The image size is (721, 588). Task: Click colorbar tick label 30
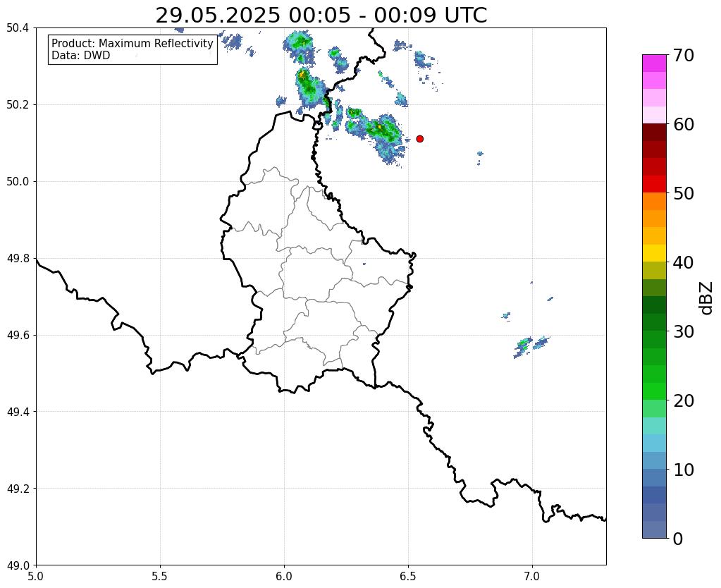[x=684, y=331]
